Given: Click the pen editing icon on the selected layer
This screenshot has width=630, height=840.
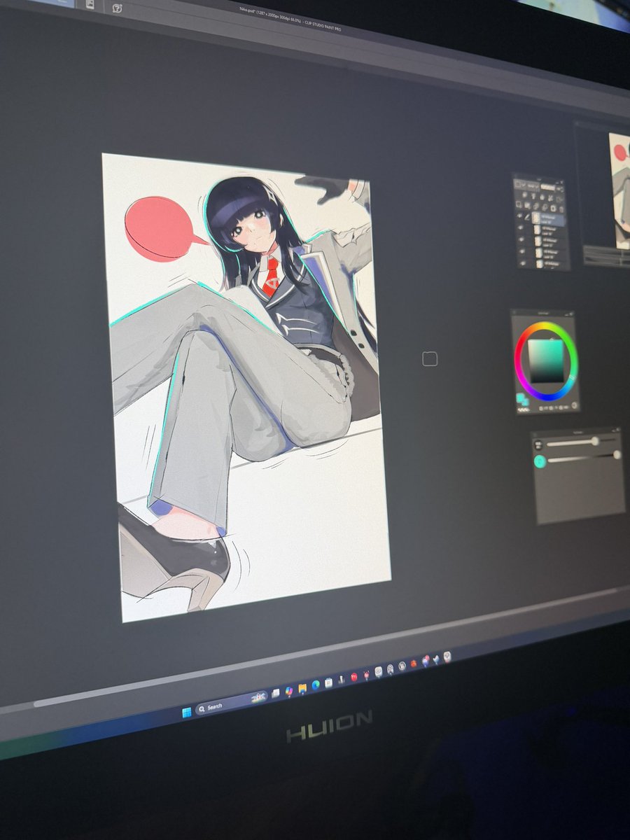Looking at the screenshot, I should point(527,218).
